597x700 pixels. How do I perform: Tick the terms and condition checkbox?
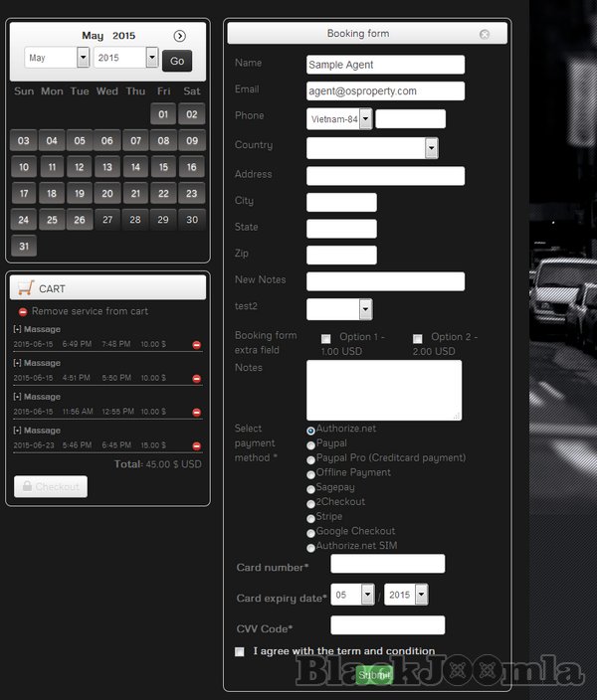[239, 652]
